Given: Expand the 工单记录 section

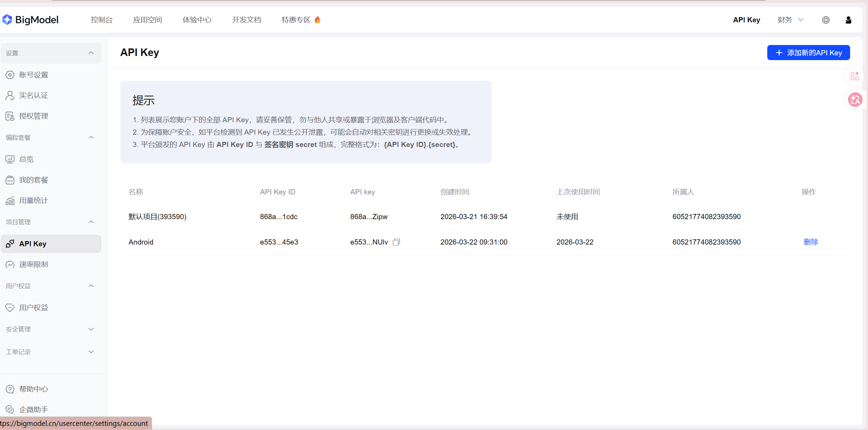Looking at the screenshot, I should (x=91, y=352).
